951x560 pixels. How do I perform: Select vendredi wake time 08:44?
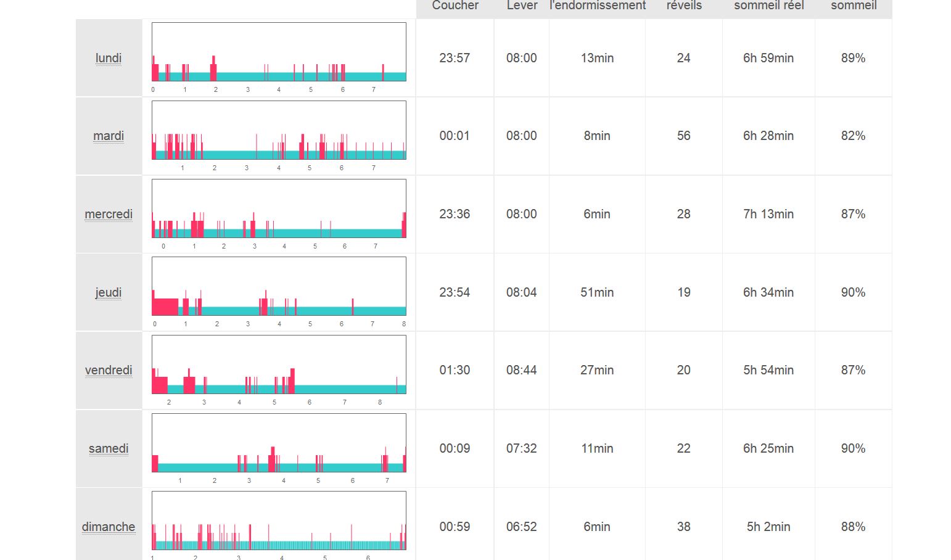[x=522, y=370]
